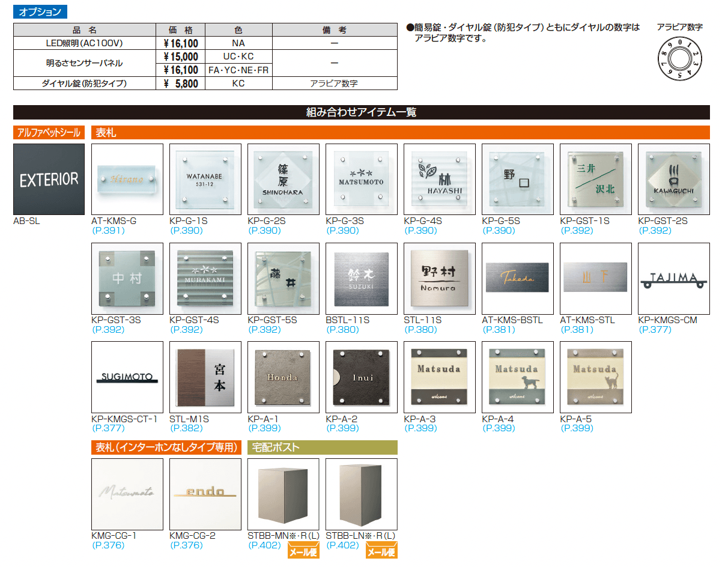Select the BSTL-11S 鈴木 nameplate image
The height and width of the screenshot is (567, 728).
point(361,278)
